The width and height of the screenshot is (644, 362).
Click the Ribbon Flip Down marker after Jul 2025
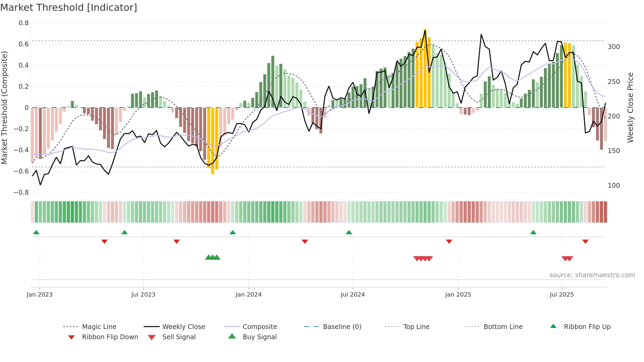[x=586, y=242]
